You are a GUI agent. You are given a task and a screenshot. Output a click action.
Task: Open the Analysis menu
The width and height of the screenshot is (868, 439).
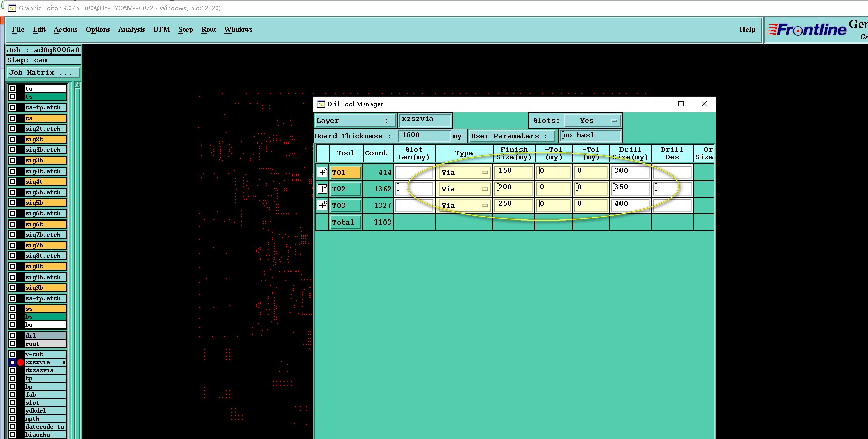(132, 29)
